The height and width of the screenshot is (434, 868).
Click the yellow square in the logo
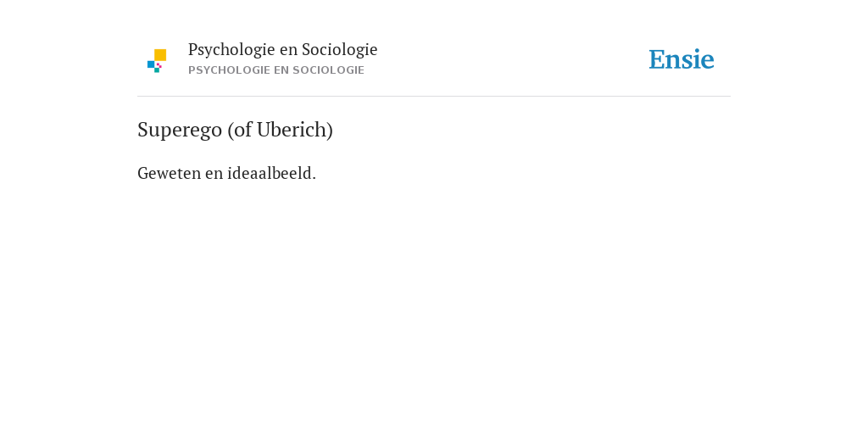pos(160,55)
